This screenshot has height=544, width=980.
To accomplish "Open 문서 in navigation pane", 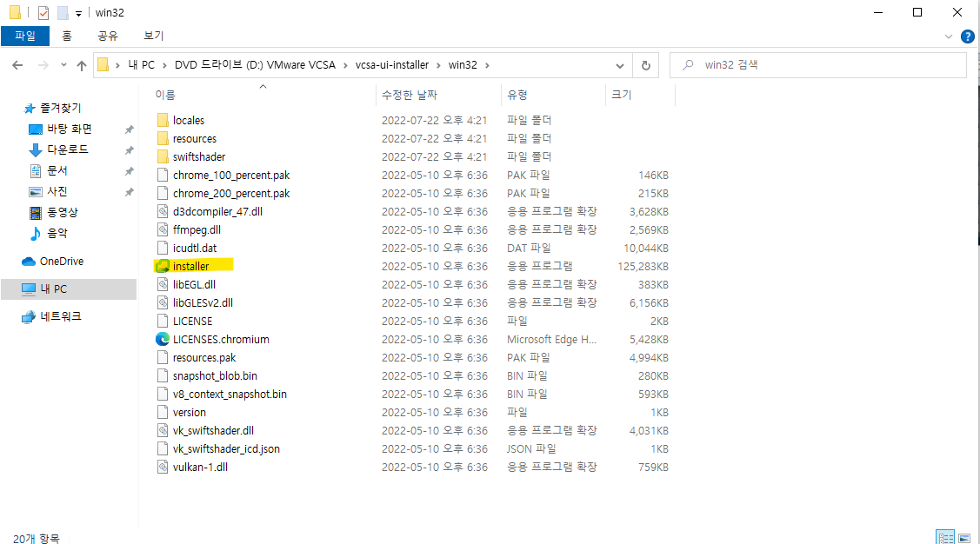I will pos(57,170).
